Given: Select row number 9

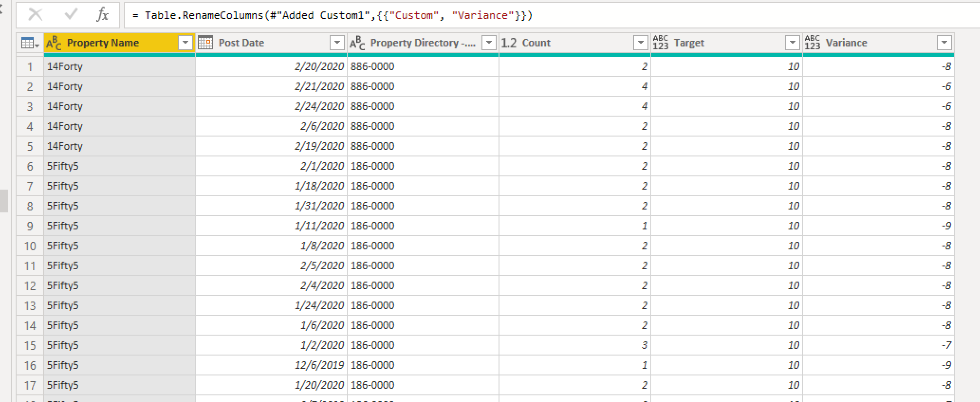Looking at the screenshot, I should click(30, 226).
